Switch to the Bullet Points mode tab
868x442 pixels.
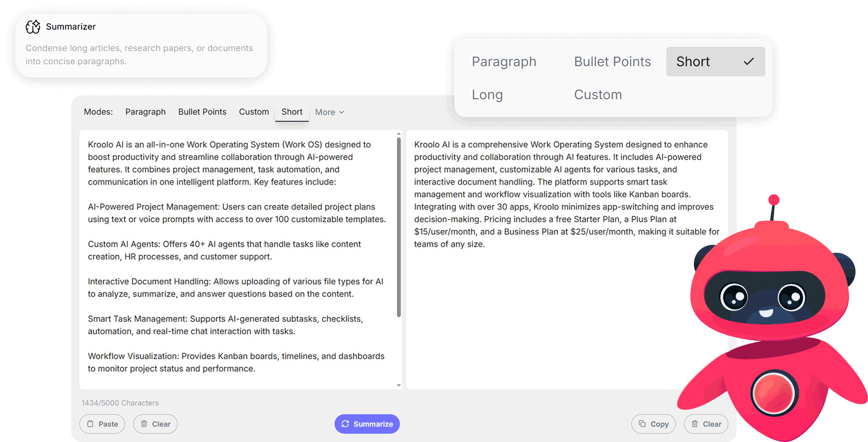pyautogui.click(x=202, y=112)
